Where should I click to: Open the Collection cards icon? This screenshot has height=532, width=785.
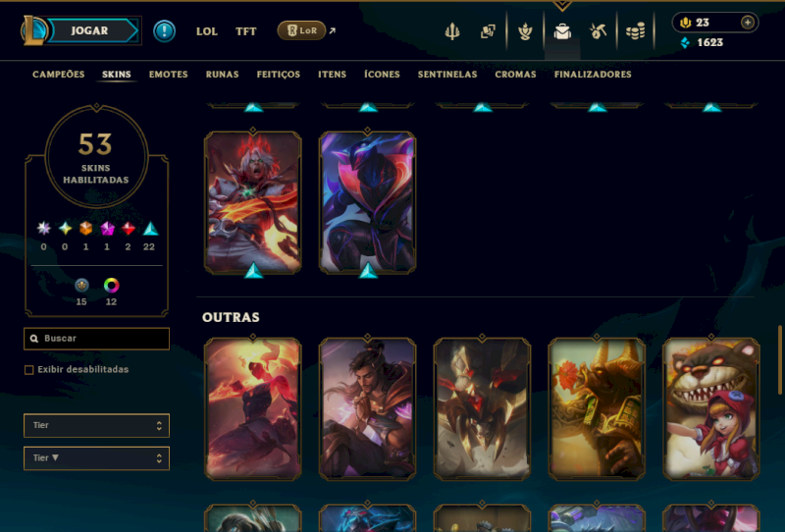[488, 31]
